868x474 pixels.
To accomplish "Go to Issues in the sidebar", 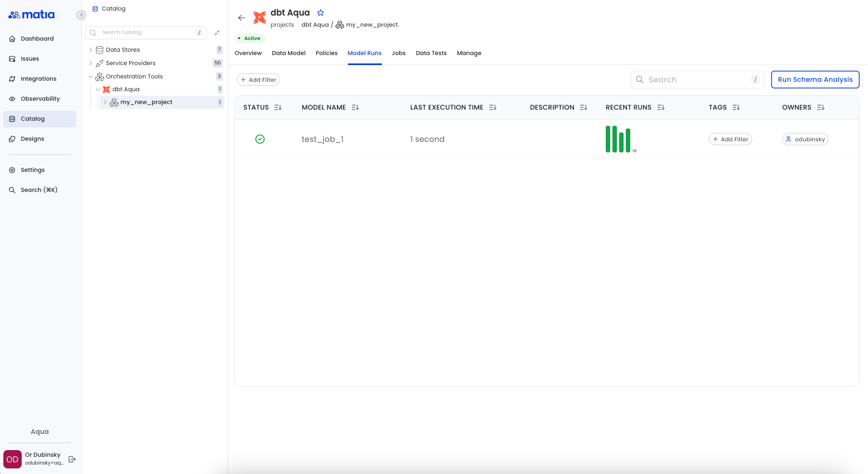I will [40, 58].
